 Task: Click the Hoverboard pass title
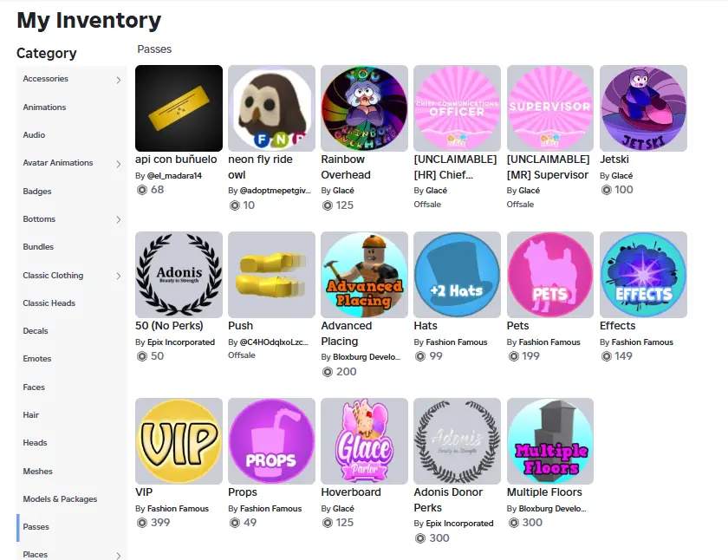(351, 492)
